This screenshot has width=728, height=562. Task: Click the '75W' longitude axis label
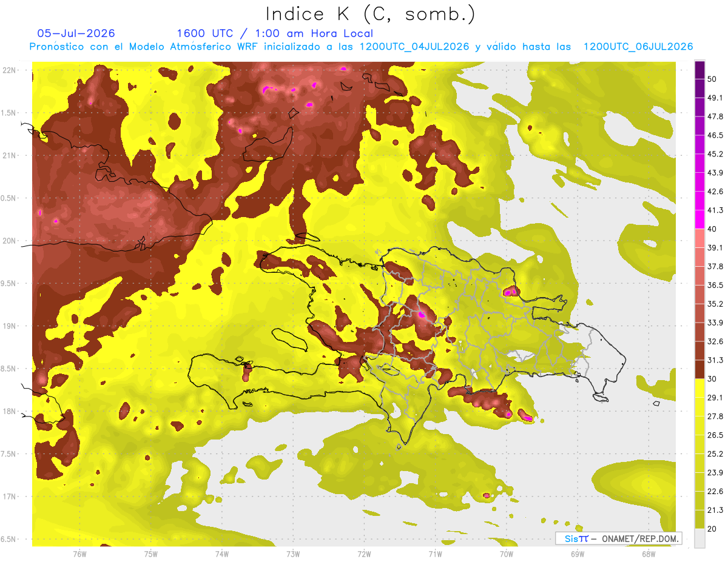(x=151, y=554)
